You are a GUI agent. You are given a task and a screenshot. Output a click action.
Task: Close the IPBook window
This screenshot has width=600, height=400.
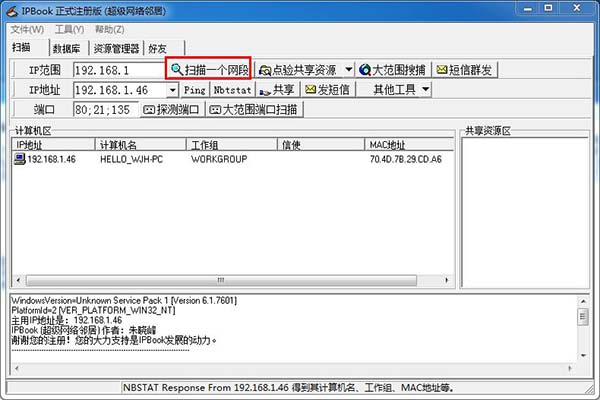click(x=577, y=8)
